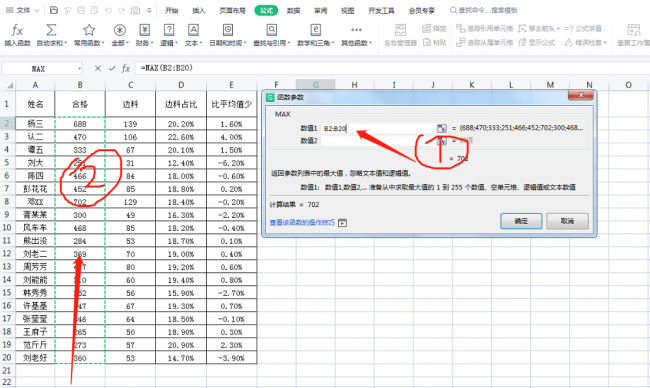Switch to the 开始 (Home) tab
Screen dimensions: 650x388
point(171,10)
